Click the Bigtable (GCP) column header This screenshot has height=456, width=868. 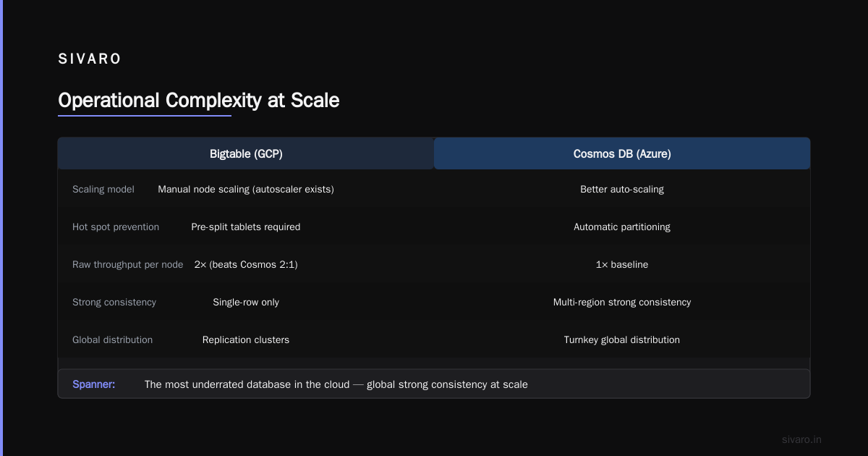tap(246, 153)
